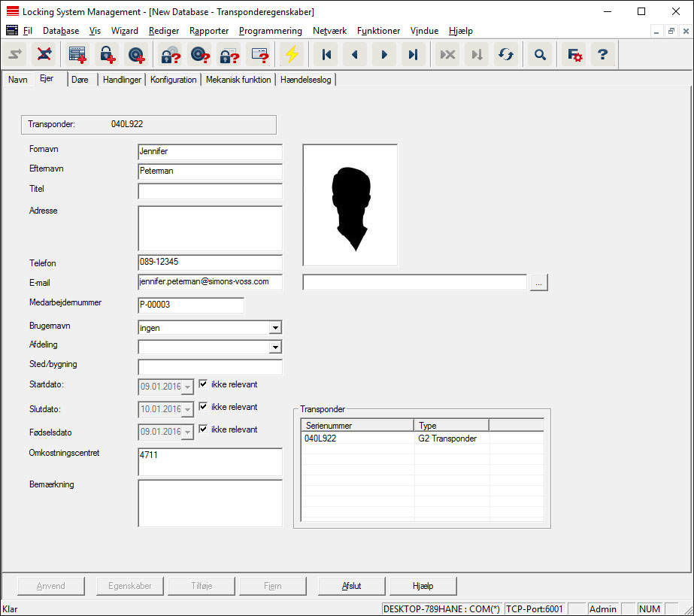Click the add new transponder icon

click(x=135, y=55)
